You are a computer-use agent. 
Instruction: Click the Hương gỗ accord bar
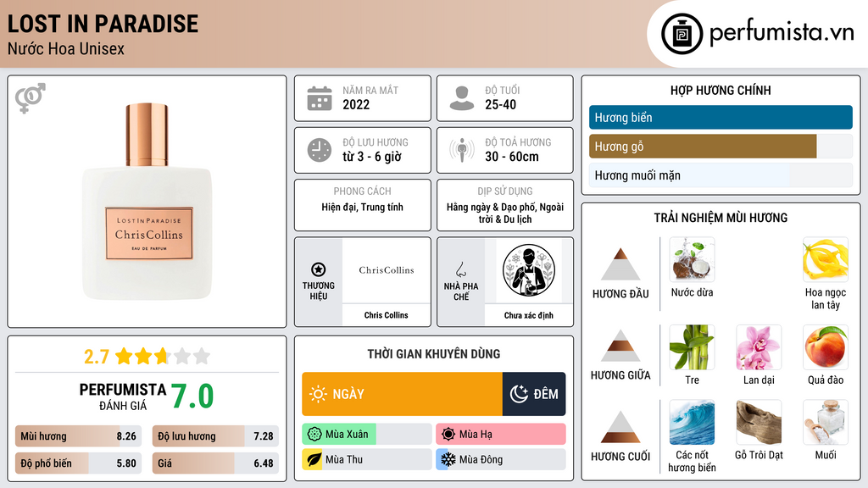[721, 146]
